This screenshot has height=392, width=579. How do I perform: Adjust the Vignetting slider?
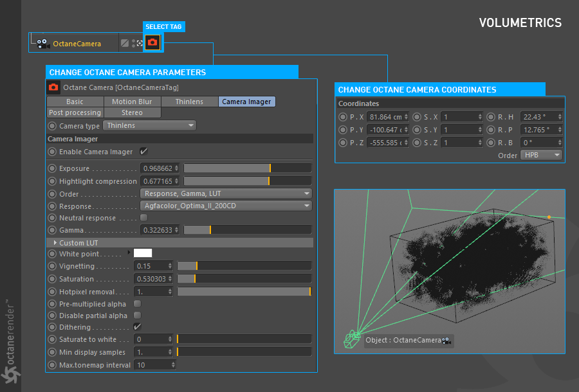pos(244,266)
